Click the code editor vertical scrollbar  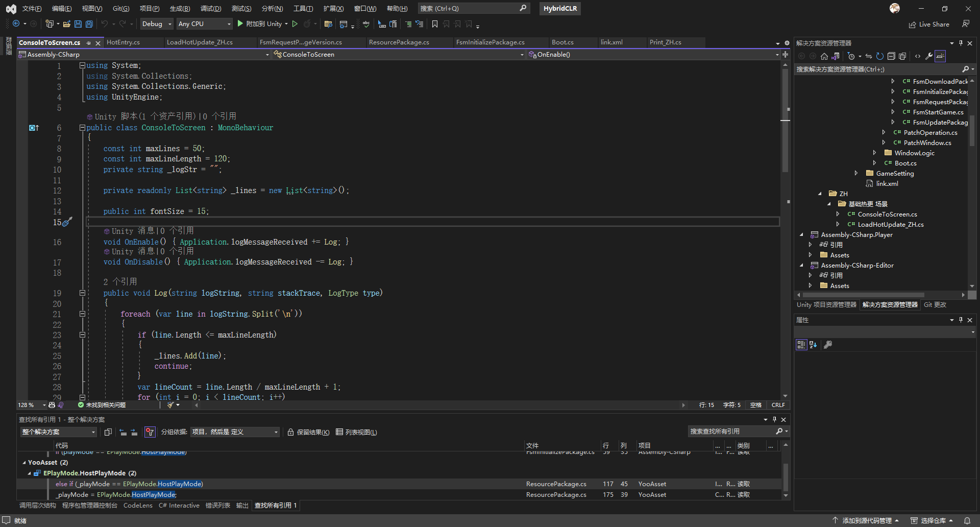coord(785,120)
